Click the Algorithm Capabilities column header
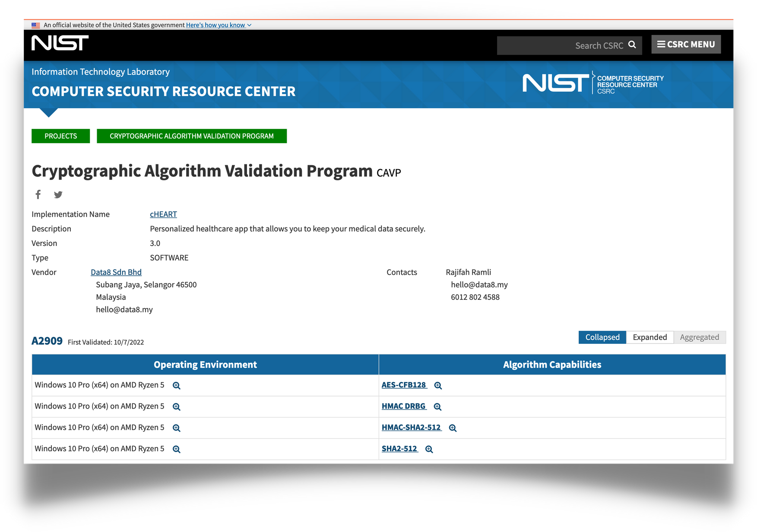This screenshot has height=532, width=757. [x=552, y=365]
